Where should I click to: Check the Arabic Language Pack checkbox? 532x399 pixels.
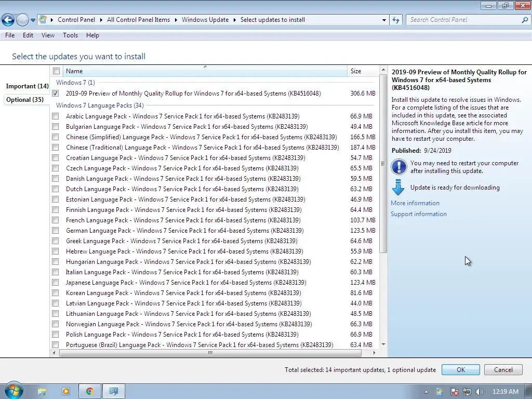(x=55, y=116)
